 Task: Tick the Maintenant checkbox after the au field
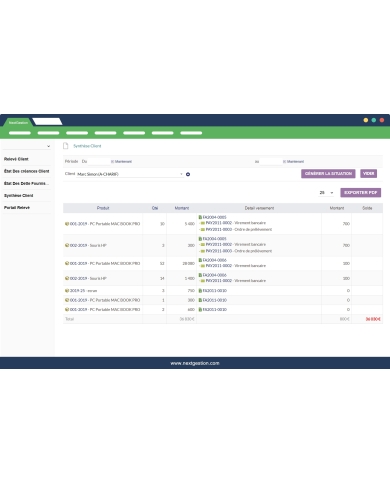(x=284, y=162)
